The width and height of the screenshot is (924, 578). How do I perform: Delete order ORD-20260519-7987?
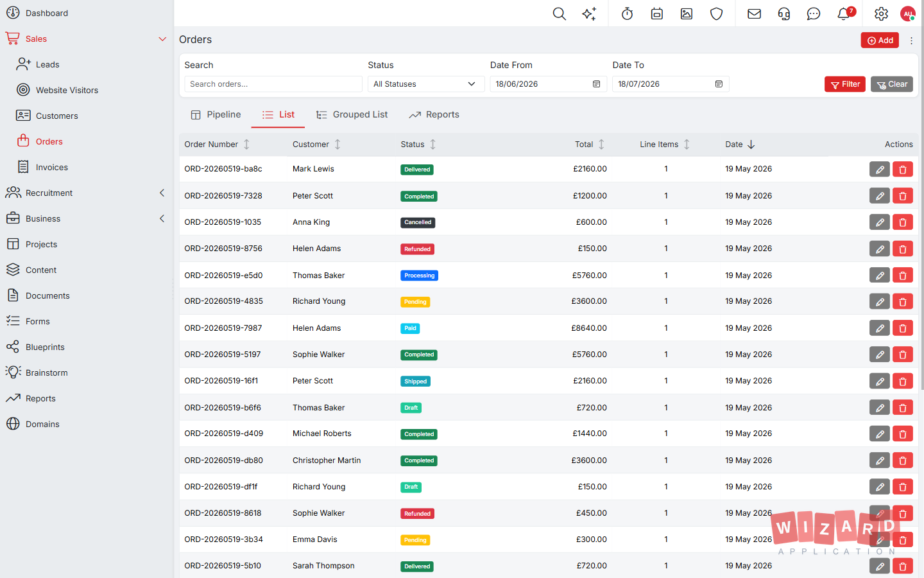[903, 328]
